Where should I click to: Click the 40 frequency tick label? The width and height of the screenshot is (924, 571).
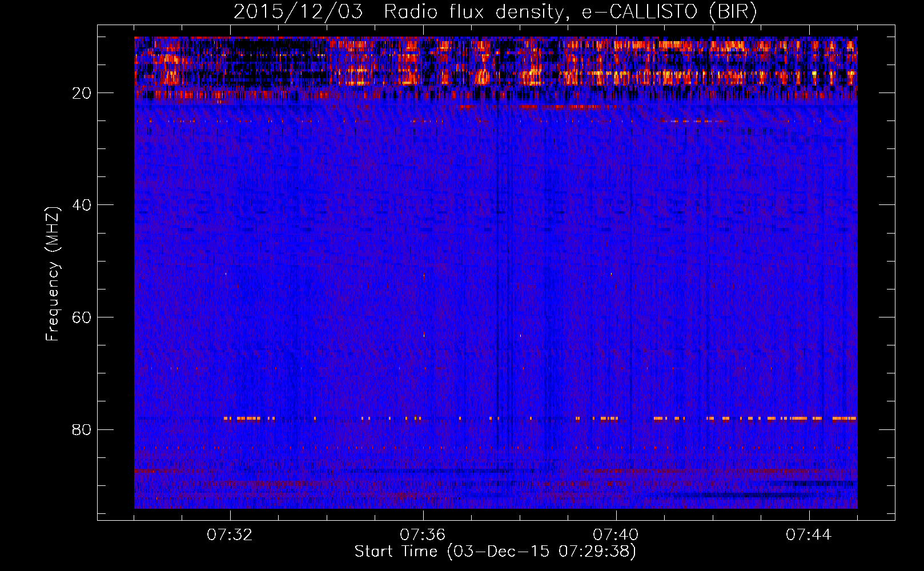[82, 205]
